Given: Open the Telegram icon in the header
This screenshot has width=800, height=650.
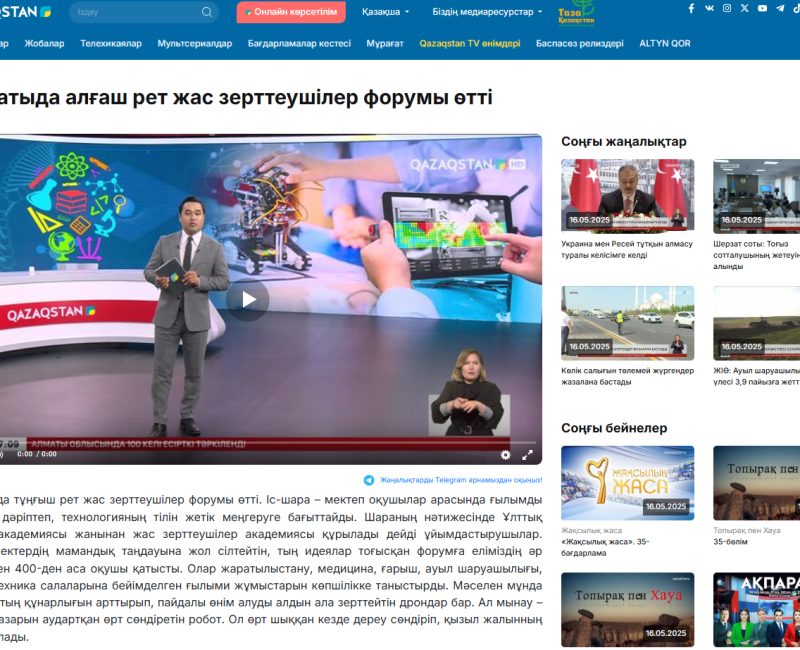Looking at the screenshot, I should coord(780,8).
